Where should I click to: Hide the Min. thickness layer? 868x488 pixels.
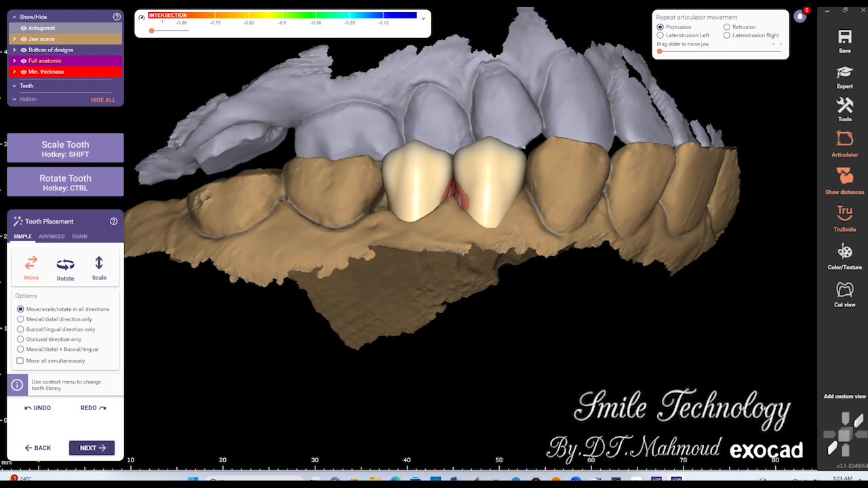point(24,71)
